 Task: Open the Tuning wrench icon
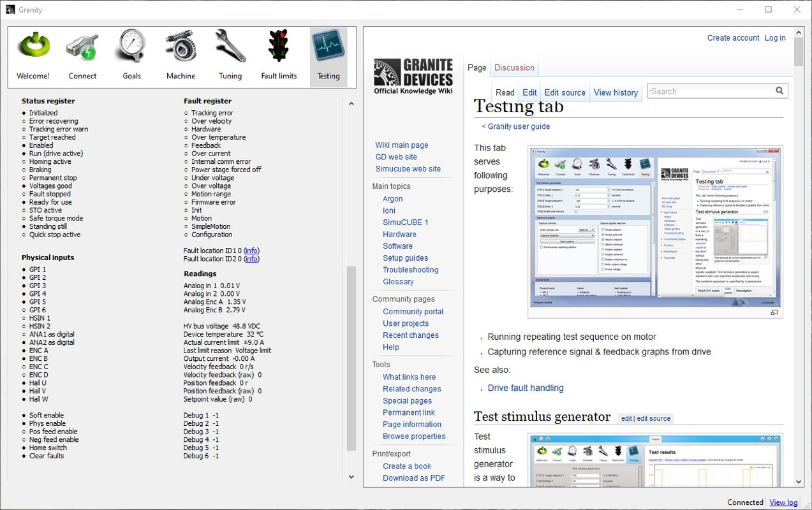tap(230, 46)
